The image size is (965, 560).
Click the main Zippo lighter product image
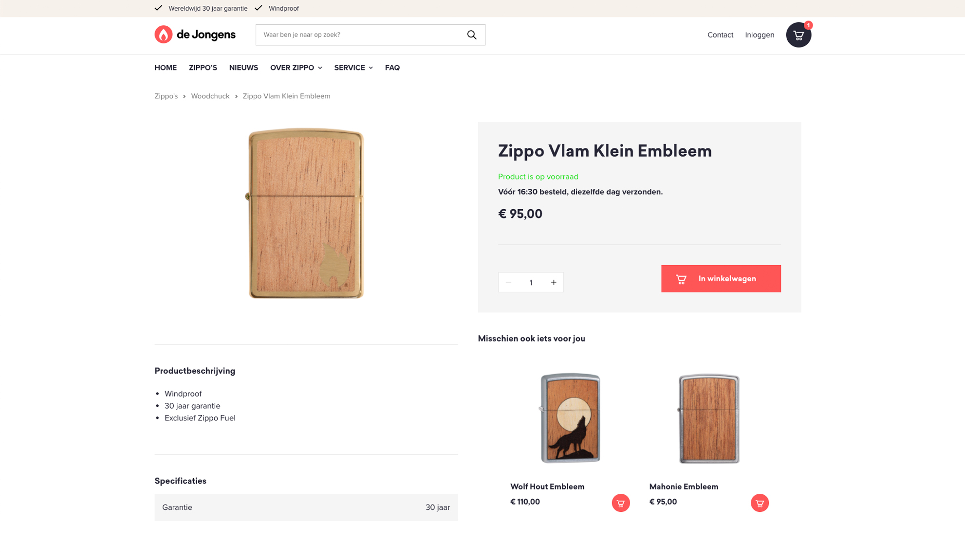click(306, 213)
